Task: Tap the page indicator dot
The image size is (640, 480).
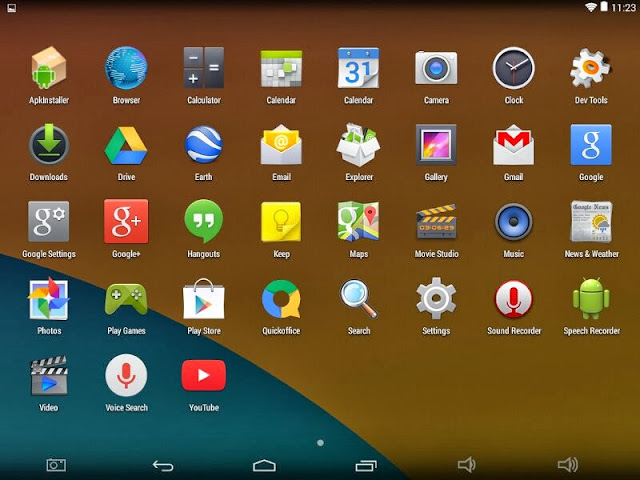Action: pyautogui.click(x=320, y=443)
